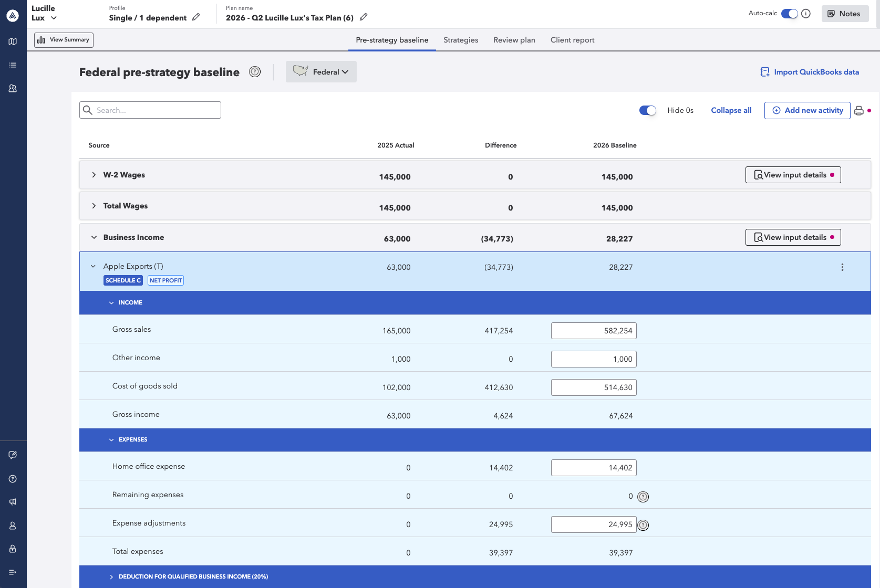Open the user account icon in sidebar
Screen dimensions: 880x588
(x=13, y=526)
